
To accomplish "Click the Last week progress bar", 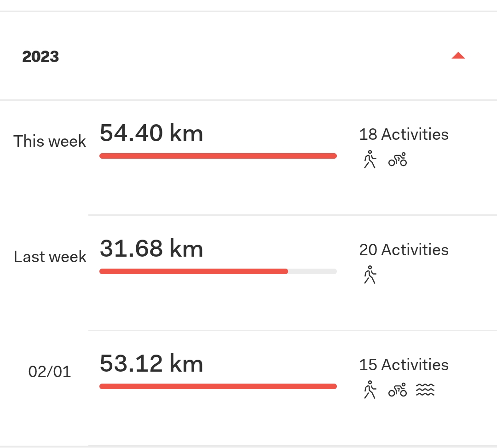I will click(x=218, y=271).
